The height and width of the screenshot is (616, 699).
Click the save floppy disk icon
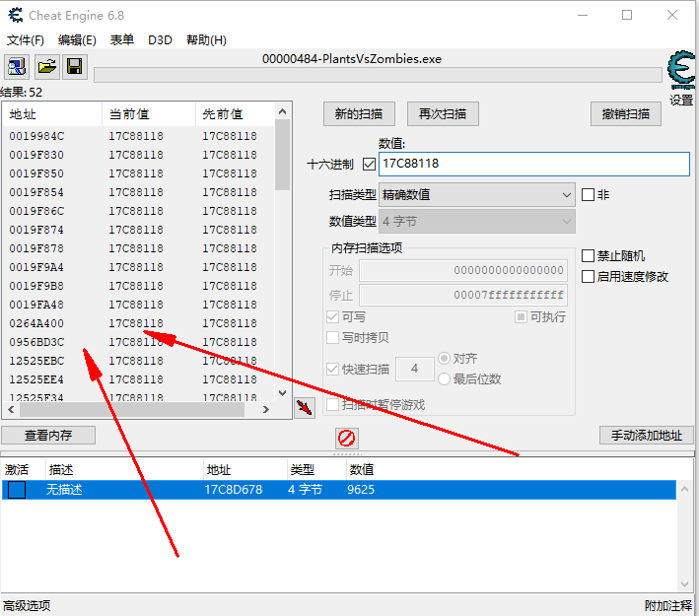pos(75,67)
